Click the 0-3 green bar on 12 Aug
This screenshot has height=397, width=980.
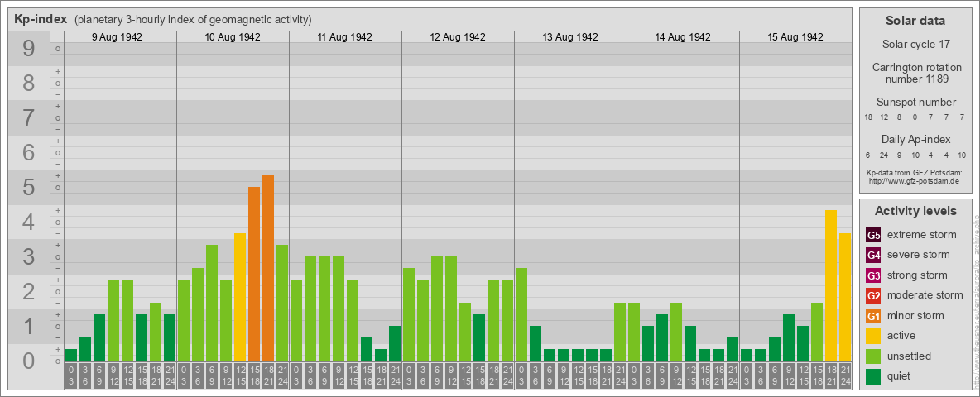409,314
